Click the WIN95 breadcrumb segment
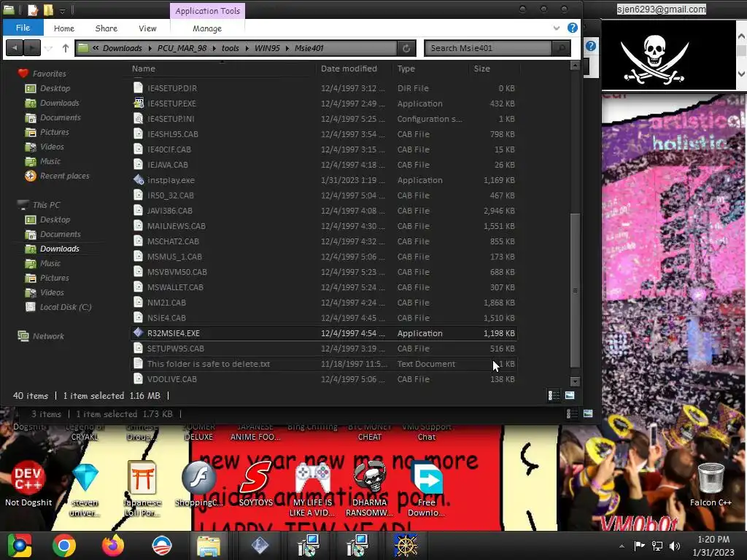 267,48
